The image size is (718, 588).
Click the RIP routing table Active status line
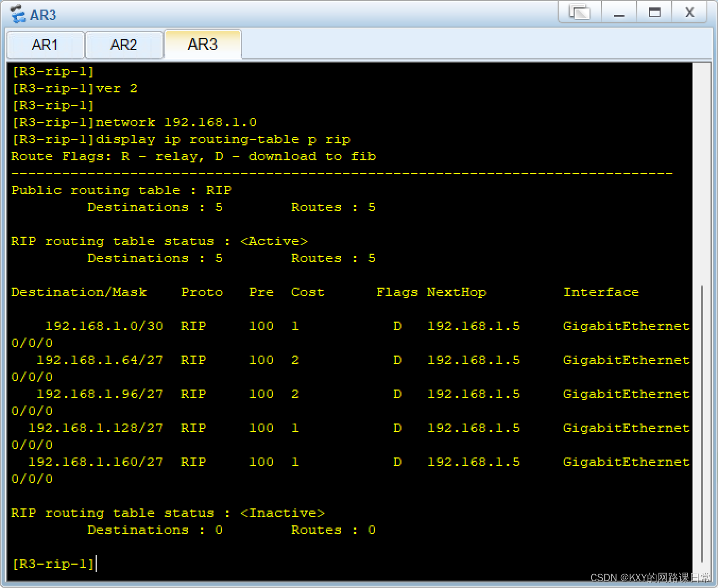(x=159, y=241)
